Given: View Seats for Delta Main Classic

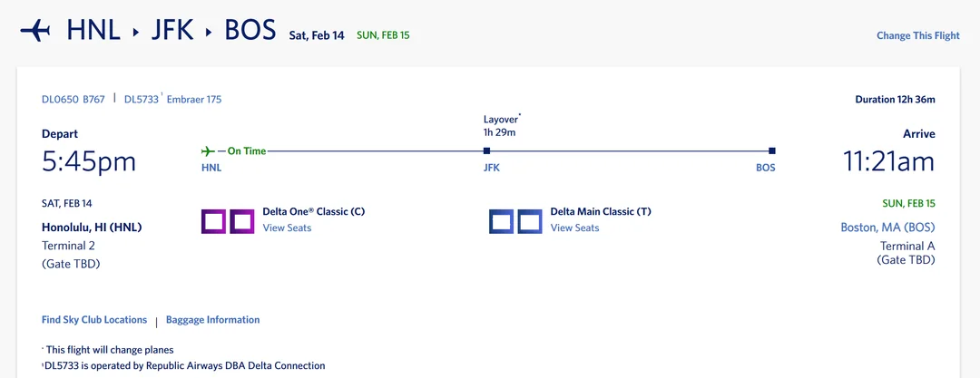Looking at the screenshot, I should click(x=574, y=228).
